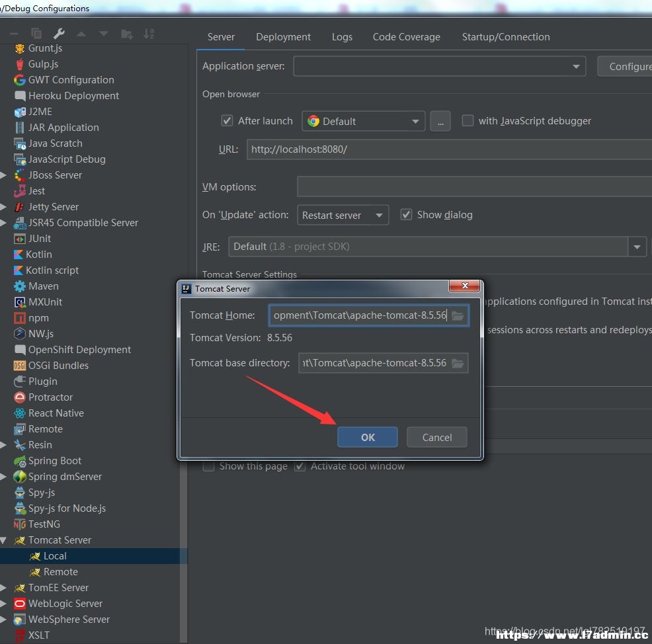This screenshot has height=644, width=652.
Task: Click the sort configurations icon
Action: point(149,34)
